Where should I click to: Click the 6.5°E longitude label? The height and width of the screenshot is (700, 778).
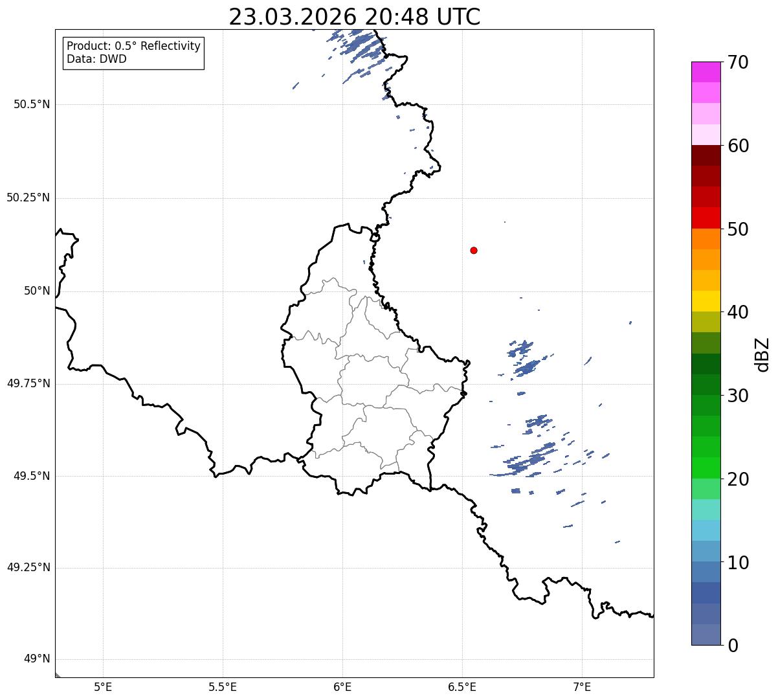tap(462, 687)
